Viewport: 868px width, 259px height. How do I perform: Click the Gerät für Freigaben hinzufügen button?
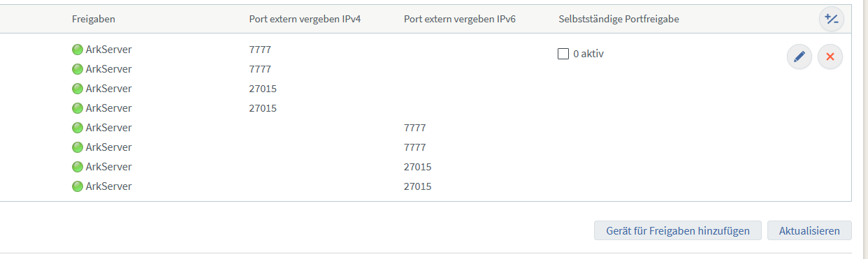click(678, 230)
